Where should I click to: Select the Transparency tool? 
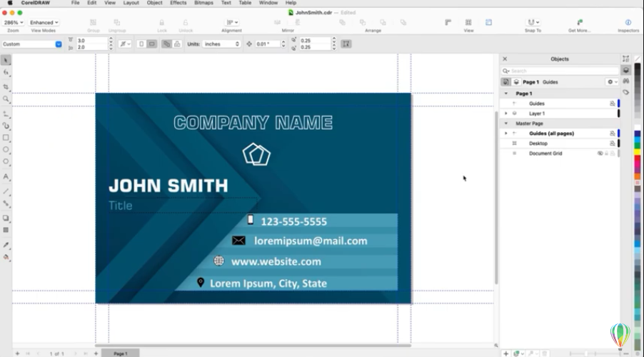click(6, 230)
